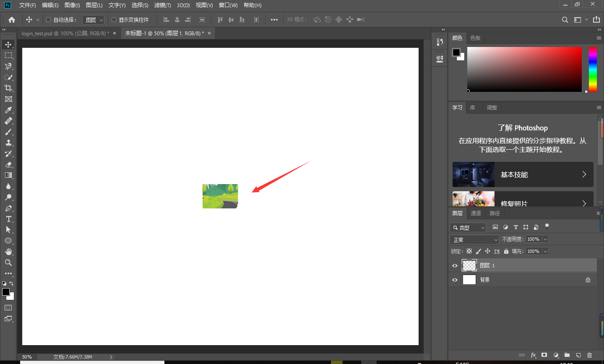This screenshot has height=364, width=604.
Task: Select the Healing Brush tool
Action: pos(8,121)
